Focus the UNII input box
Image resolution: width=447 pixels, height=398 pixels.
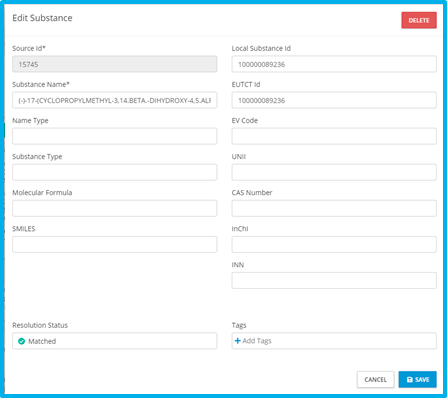(334, 172)
